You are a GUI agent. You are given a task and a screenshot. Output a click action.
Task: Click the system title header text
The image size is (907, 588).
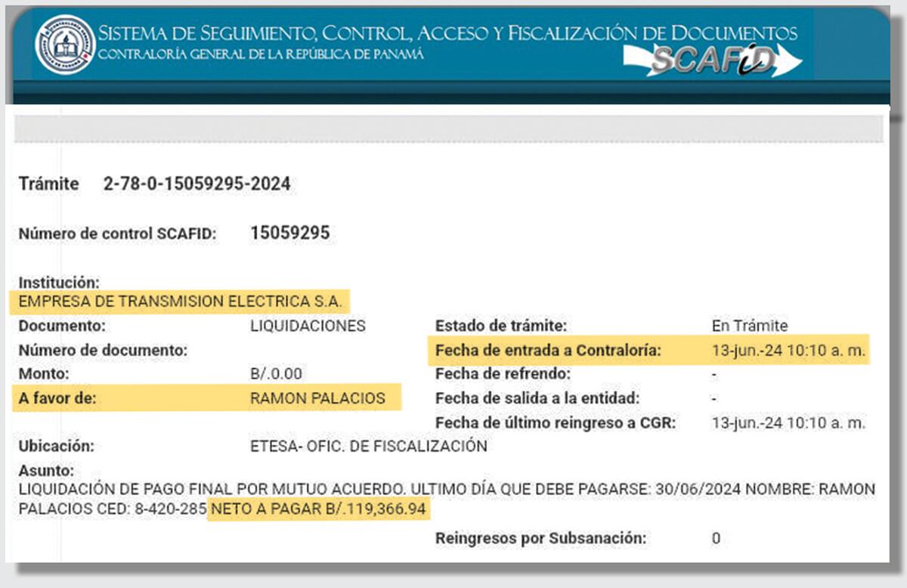pyautogui.click(x=447, y=32)
